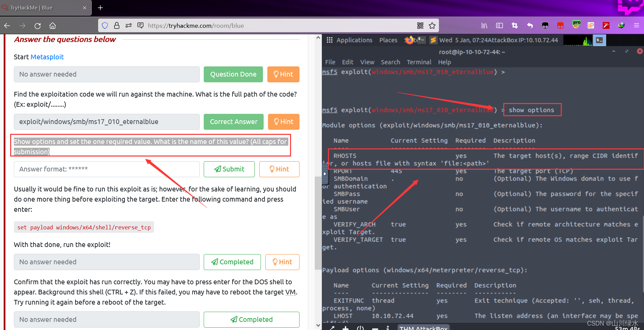The width and height of the screenshot is (644, 330).
Task: Click answer field with format ******
Action: tap(107, 169)
